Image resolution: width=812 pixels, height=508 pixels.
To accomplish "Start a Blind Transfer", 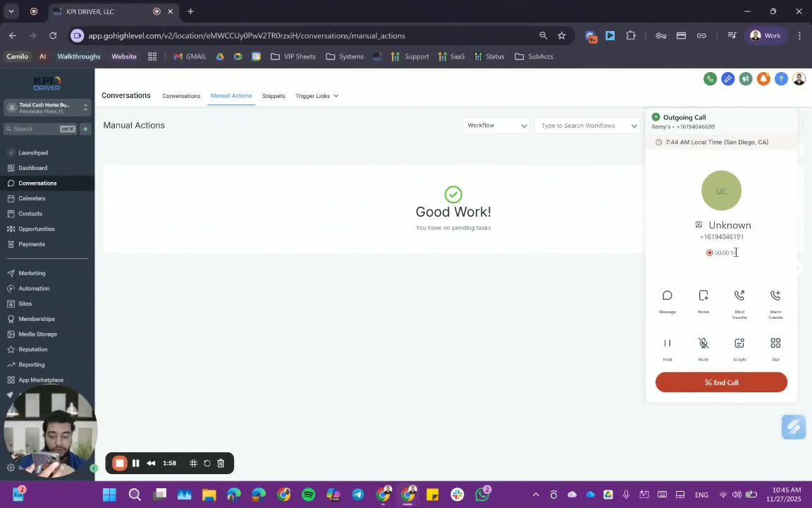I will coord(739,304).
